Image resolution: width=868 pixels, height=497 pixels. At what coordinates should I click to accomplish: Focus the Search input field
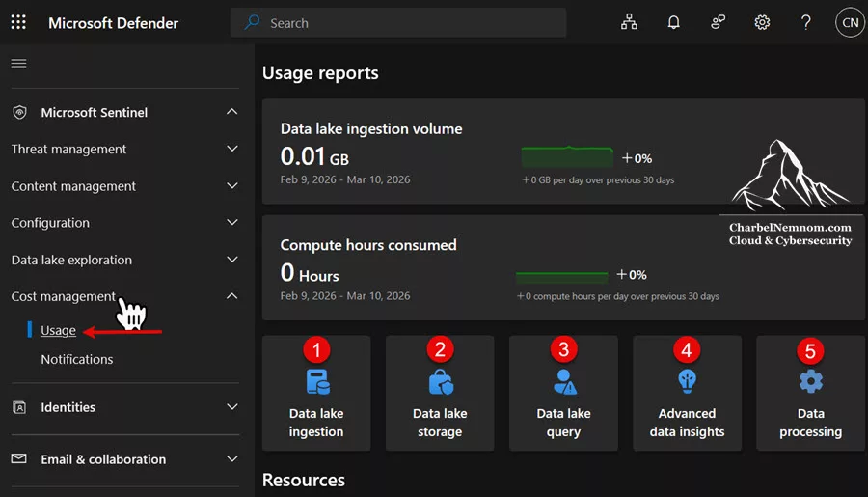click(398, 23)
